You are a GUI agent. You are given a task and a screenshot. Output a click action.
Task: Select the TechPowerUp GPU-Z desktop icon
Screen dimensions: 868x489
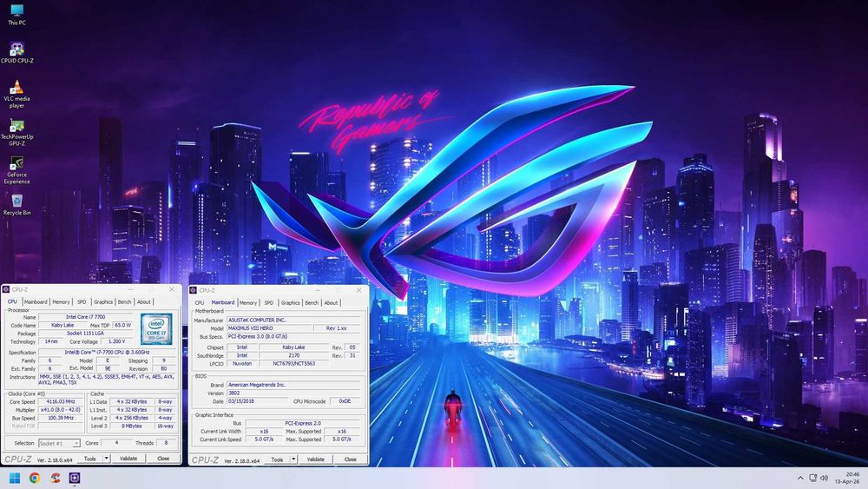pyautogui.click(x=16, y=132)
